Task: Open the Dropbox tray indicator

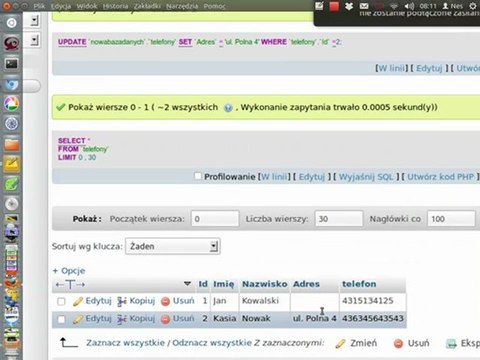Action: point(349,6)
